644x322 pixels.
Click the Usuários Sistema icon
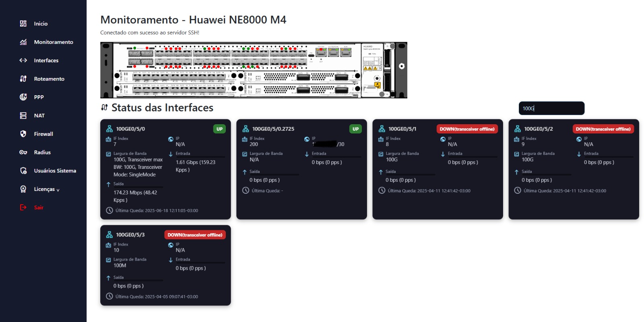[x=23, y=171]
